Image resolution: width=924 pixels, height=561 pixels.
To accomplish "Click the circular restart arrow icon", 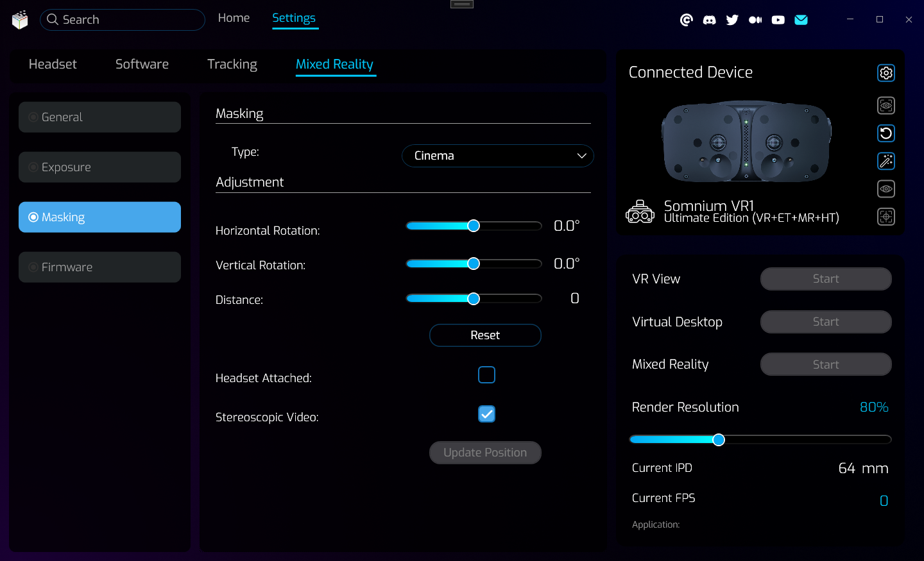I will (x=886, y=133).
